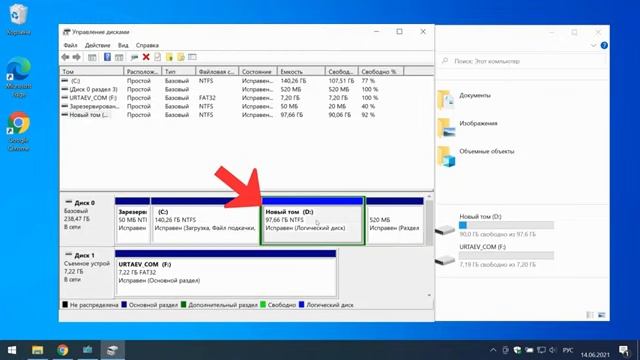Select the Новый том (D:) drive in Explorer

(x=495, y=225)
